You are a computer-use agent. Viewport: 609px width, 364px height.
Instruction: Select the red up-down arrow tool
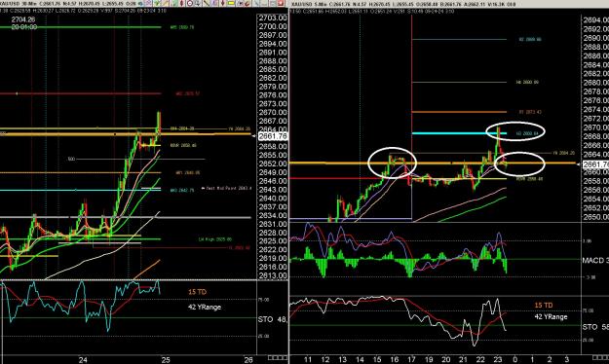click(181, 3)
